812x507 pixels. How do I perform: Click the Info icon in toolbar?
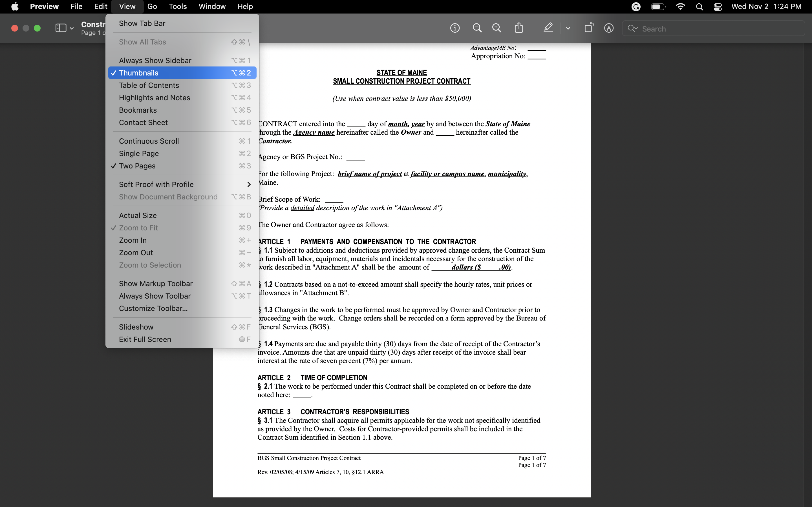(455, 28)
